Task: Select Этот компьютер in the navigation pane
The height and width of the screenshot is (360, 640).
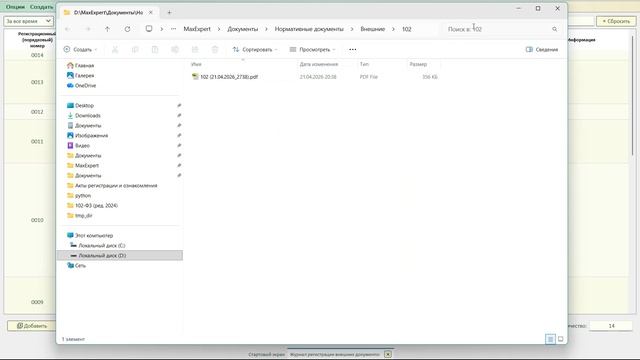Action: click(x=93, y=236)
